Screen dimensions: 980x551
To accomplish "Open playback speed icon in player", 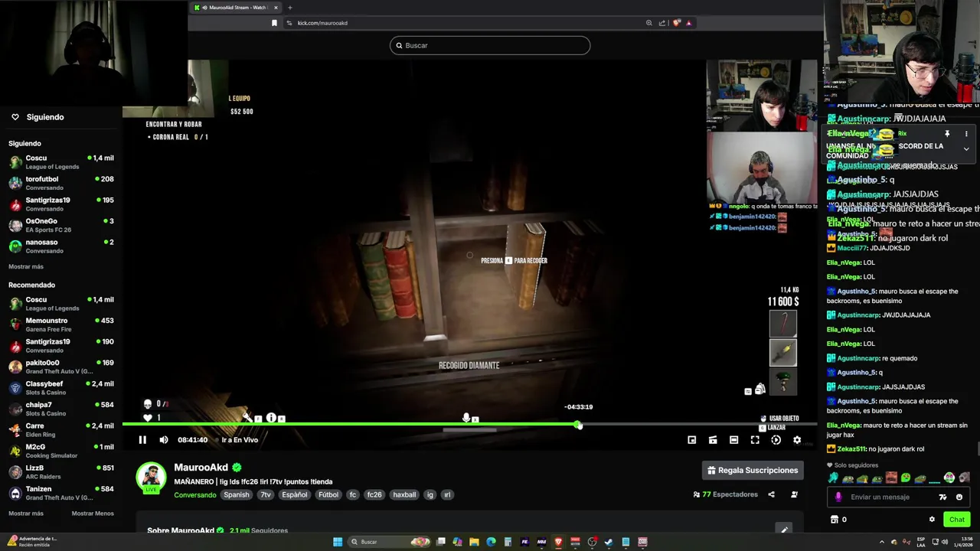I will (x=776, y=440).
